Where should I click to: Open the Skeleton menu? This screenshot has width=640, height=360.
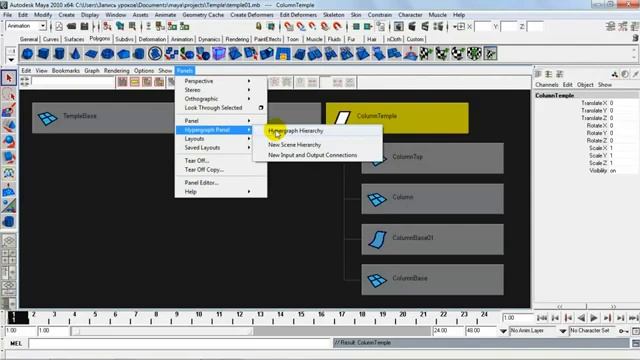coord(334,15)
